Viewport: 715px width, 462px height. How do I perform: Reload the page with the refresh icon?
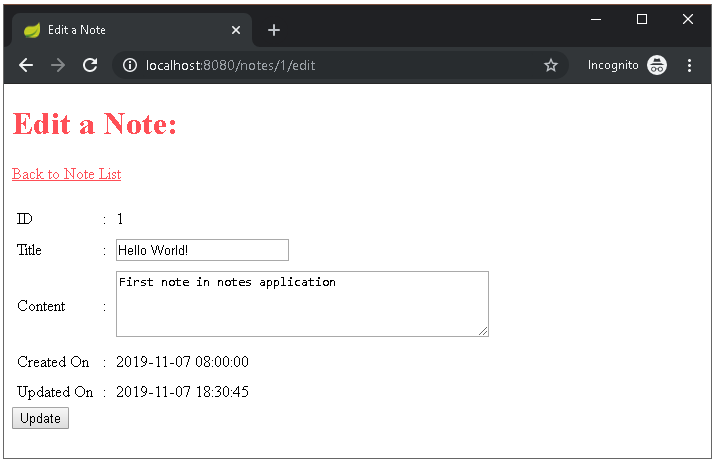[x=90, y=65]
